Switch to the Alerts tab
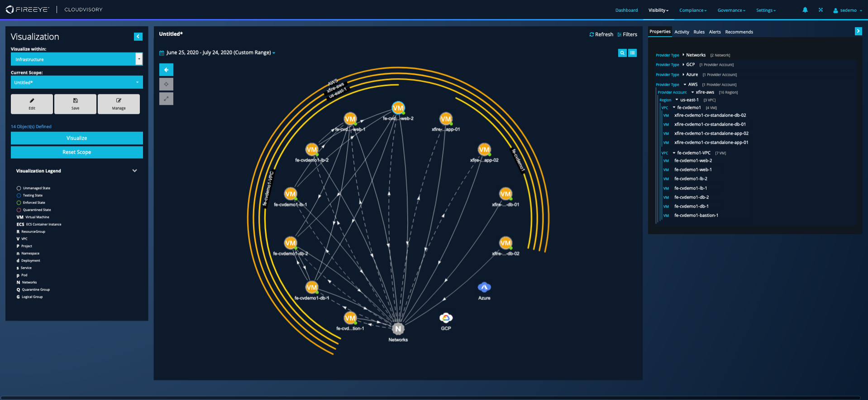 click(715, 32)
